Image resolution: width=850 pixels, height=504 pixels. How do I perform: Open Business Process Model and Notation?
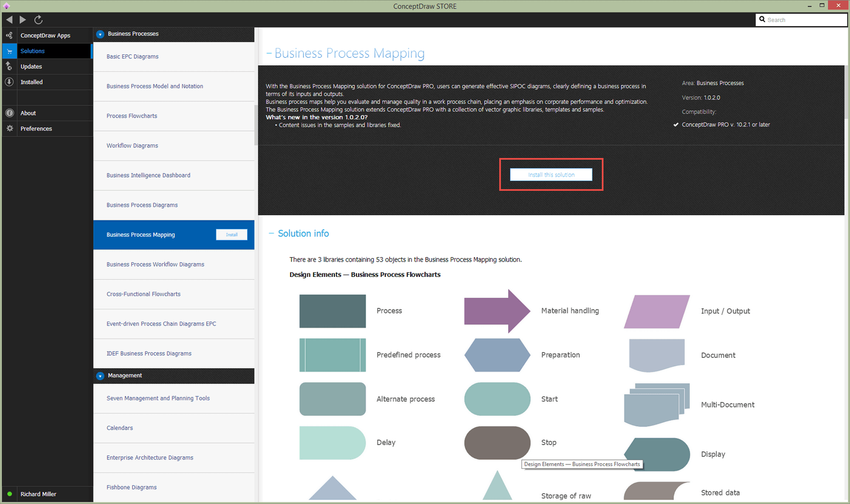(x=174, y=86)
